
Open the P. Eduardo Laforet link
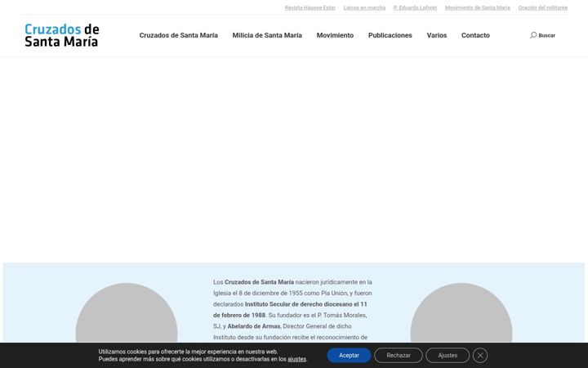click(x=415, y=7)
